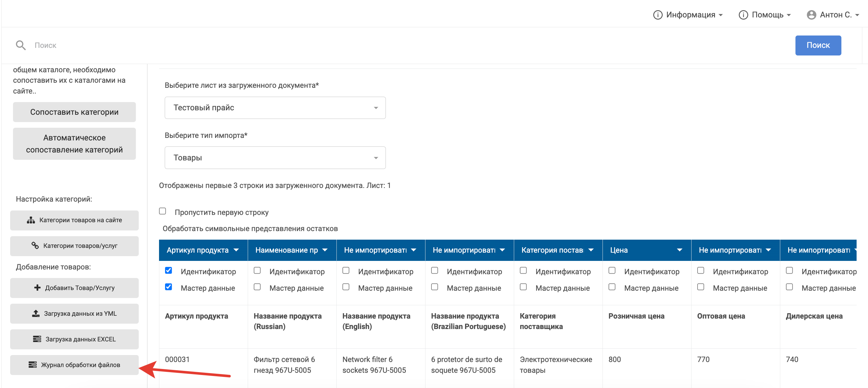
Task: Open the sheet dropdown showing Тестовый прайс
Action: (x=275, y=107)
